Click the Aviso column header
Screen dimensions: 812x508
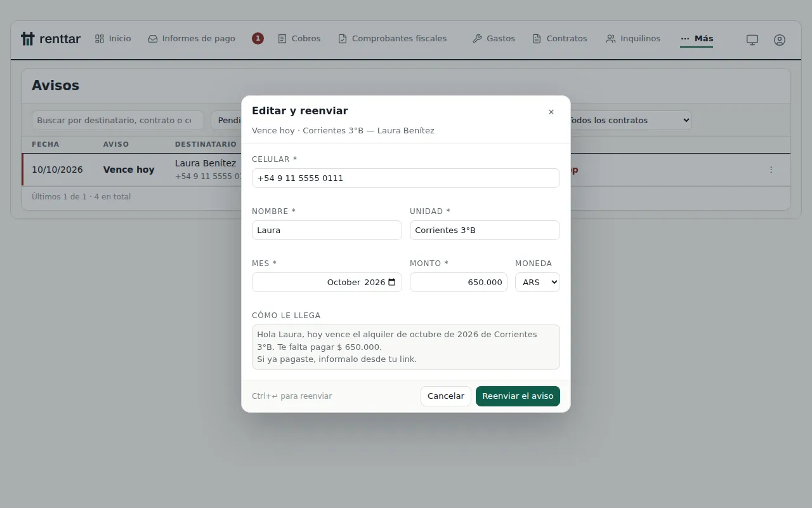coord(116,144)
